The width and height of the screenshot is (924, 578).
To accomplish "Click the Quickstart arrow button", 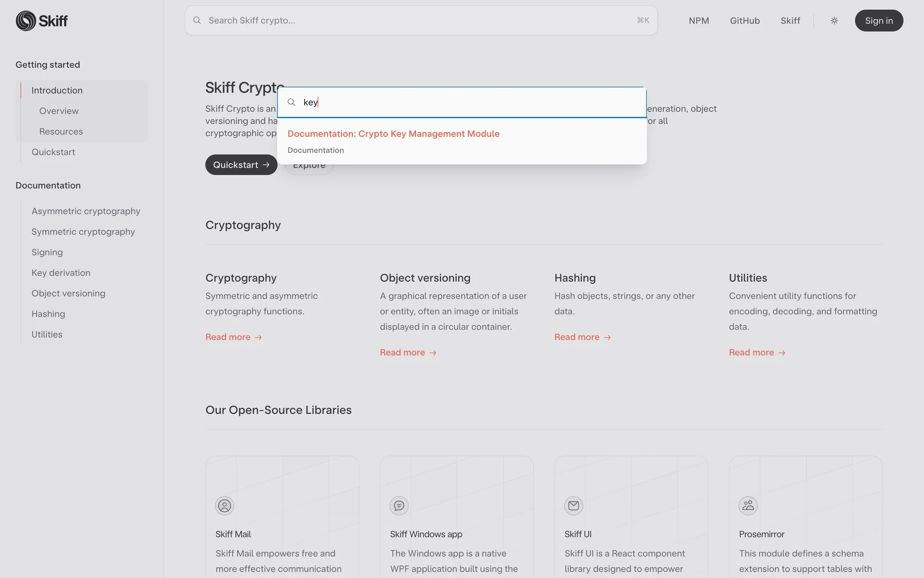I will click(241, 165).
